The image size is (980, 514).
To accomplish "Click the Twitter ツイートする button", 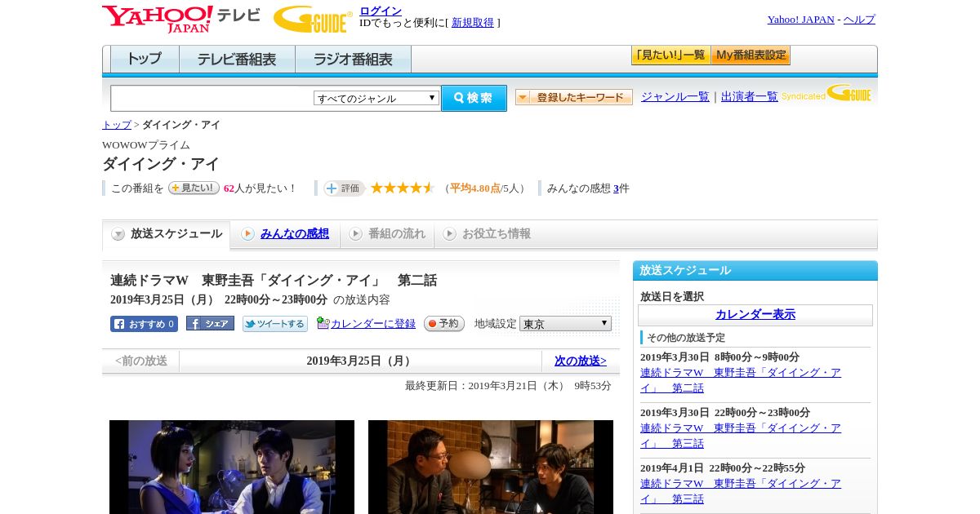I will pos(275,324).
